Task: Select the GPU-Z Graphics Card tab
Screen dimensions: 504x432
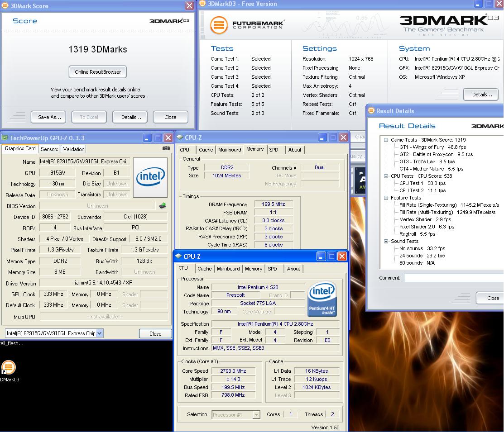Action: click(20, 148)
